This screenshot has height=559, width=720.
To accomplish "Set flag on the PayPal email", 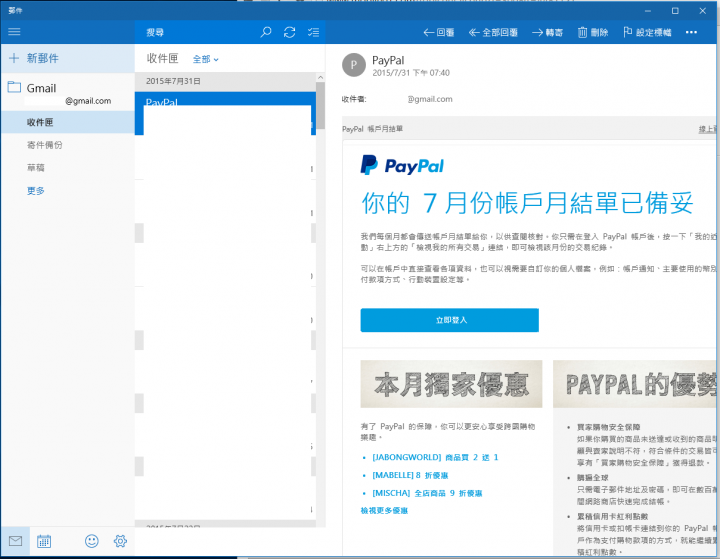I will coord(647,32).
